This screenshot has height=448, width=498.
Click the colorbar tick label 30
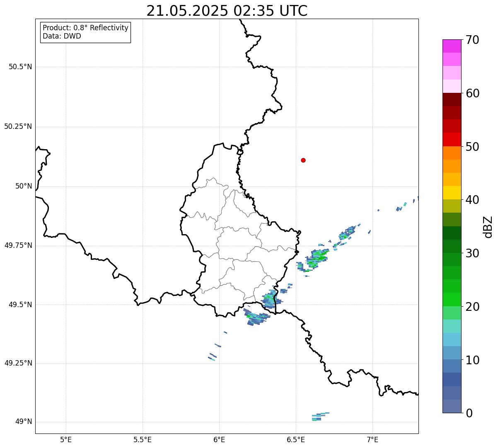(472, 253)
